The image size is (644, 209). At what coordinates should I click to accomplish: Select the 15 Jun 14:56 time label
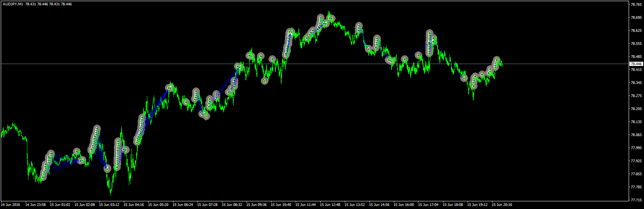(379, 205)
